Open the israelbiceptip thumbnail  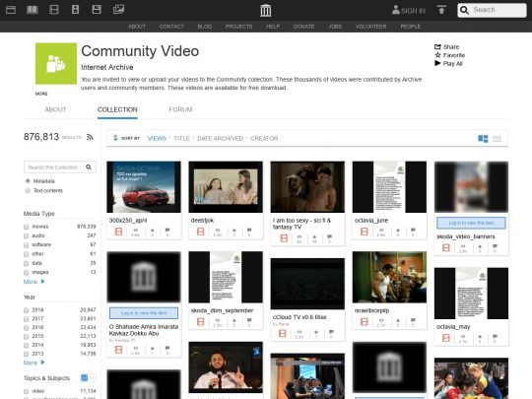point(389,277)
